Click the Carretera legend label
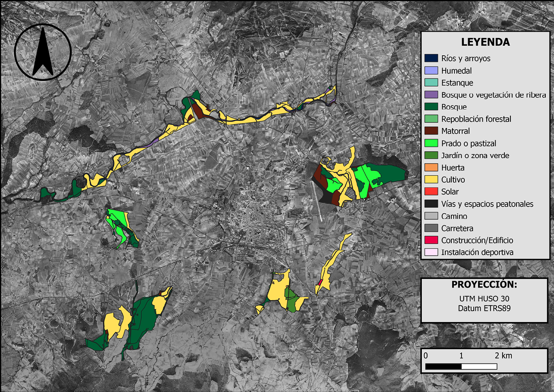This screenshot has height=392, width=554. click(x=457, y=228)
